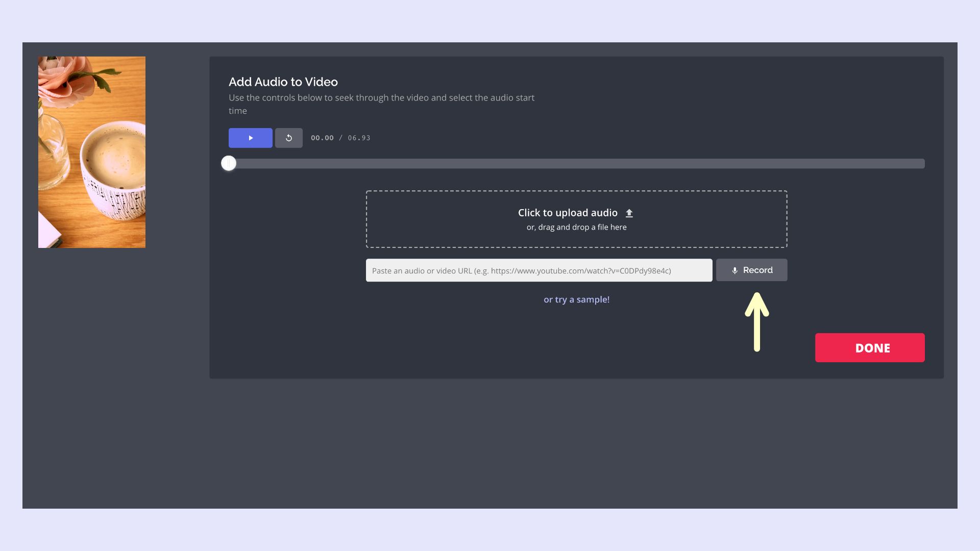Click the white seek slider handle
This screenshot has width=980, height=551.
point(229,163)
